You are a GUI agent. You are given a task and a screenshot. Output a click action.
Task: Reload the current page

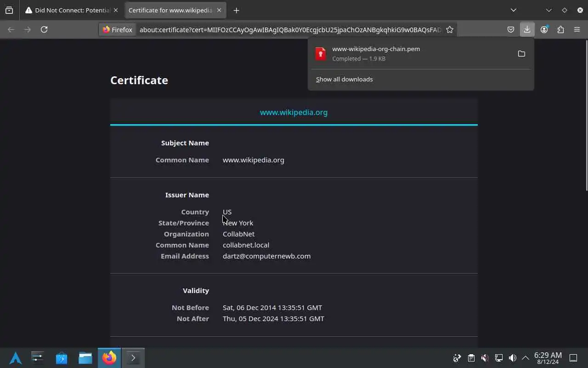pos(44,29)
